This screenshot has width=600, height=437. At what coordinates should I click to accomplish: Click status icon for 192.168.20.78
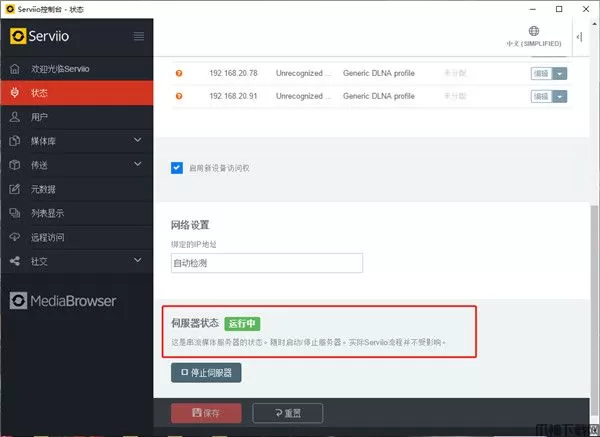coord(179,73)
